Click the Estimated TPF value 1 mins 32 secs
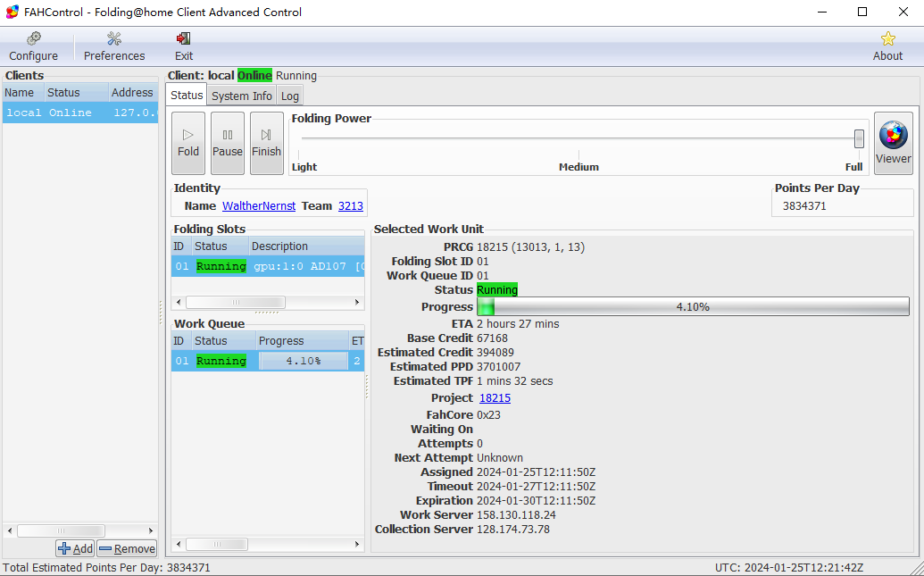Image resolution: width=924 pixels, height=576 pixels. click(515, 380)
